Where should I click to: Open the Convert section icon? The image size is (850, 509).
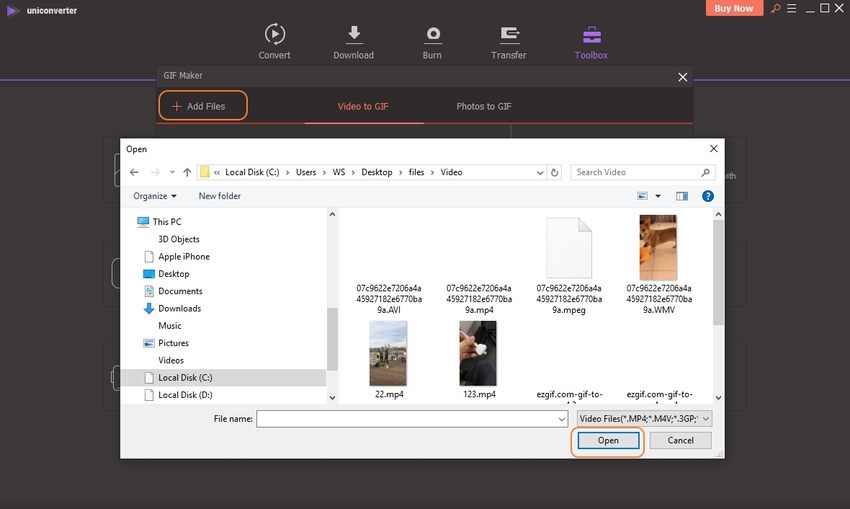274,34
